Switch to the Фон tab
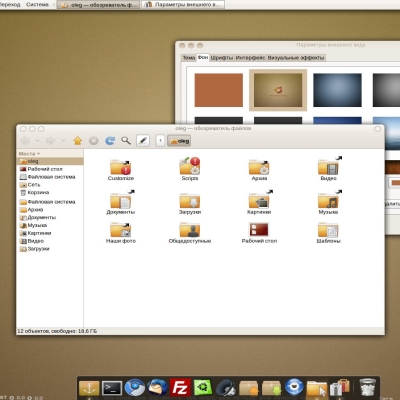The height and width of the screenshot is (400, 400). [x=203, y=57]
